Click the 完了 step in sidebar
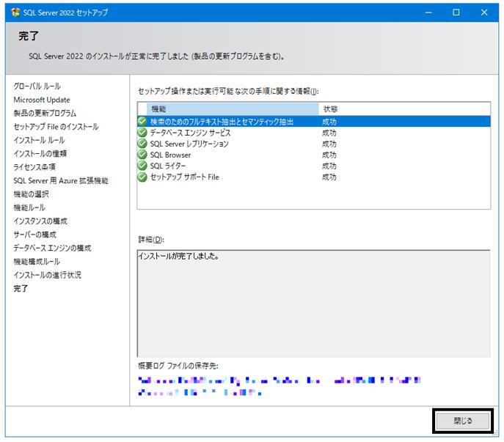Viewport: 504px width, 442px height. click(21, 289)
